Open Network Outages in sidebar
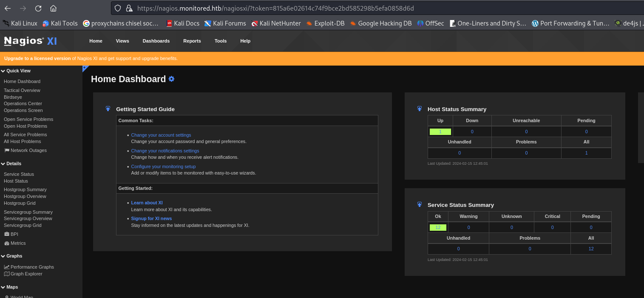Viewport: 644px width, 298px height. pyautogui.click(x=26, y=150)
